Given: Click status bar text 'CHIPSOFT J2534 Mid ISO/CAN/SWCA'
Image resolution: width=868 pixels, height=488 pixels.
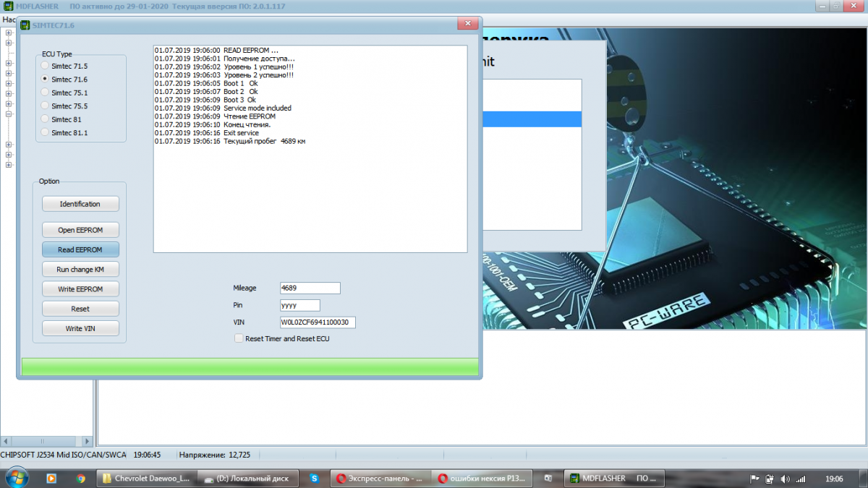Looking at the screenshot, I should click(x=64, y=455).
